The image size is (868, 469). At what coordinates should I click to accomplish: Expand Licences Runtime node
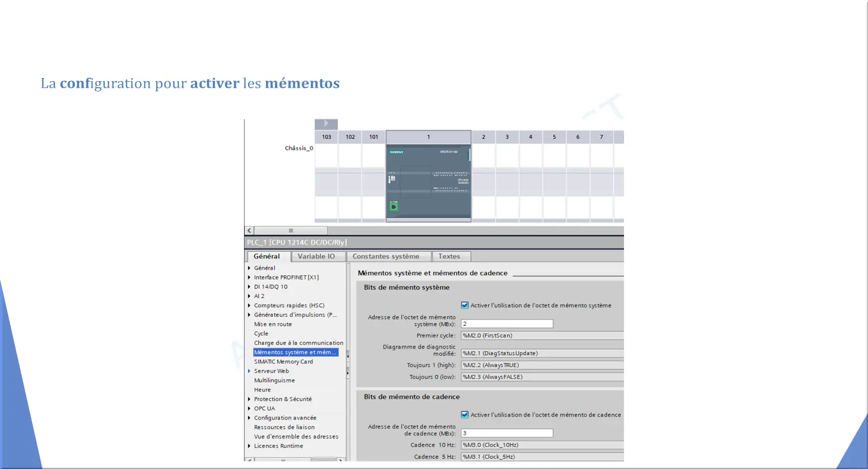[x=249, y=446]
